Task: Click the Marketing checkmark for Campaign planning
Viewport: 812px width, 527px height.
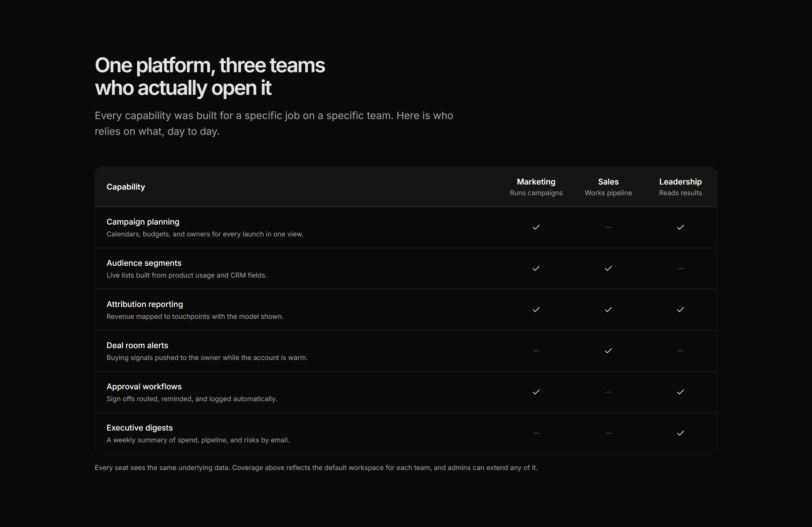Action: (536, 227)
